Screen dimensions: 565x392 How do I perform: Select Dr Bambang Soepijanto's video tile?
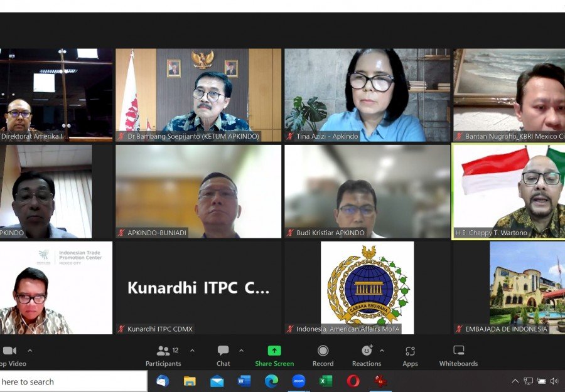198,94
